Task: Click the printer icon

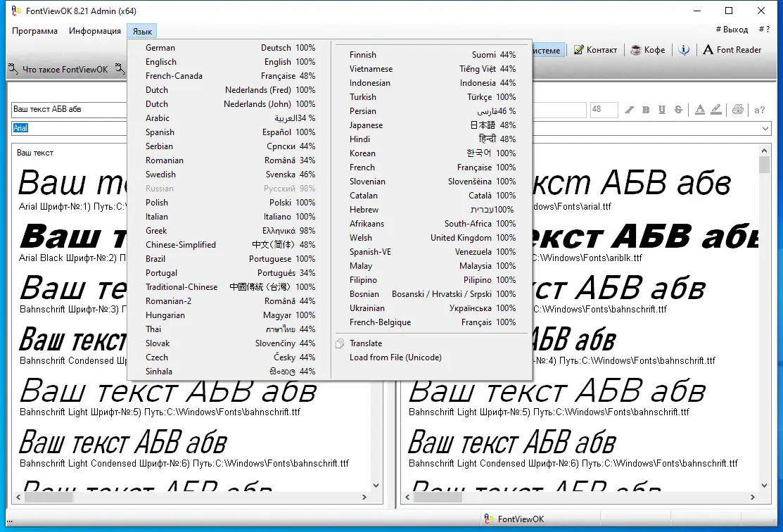Action: pos(737,109)
